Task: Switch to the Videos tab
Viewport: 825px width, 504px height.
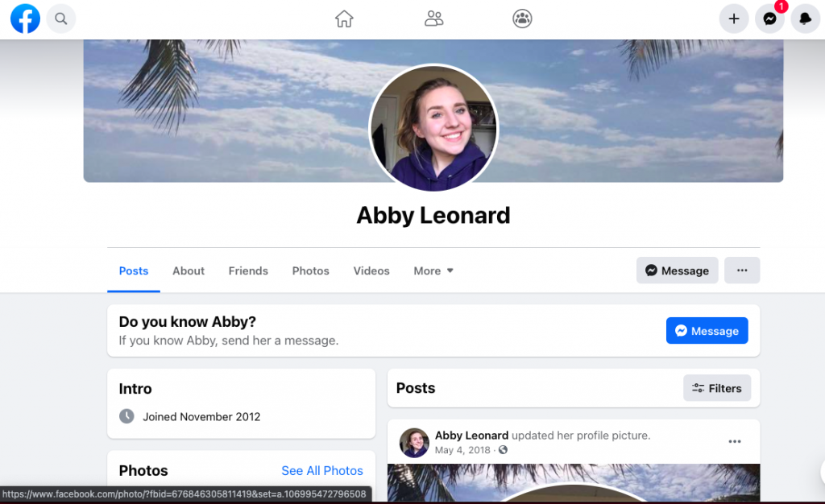Action: point(371,271)
